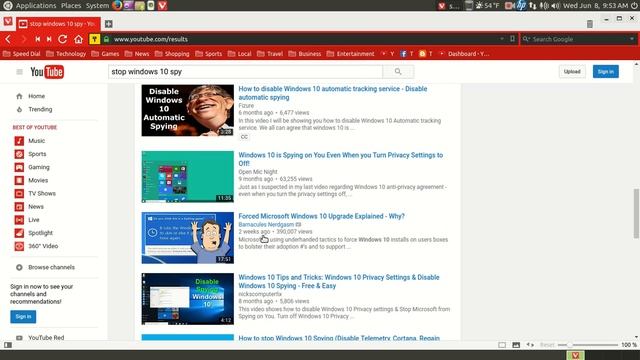Toggle the Vivaldi side panel icon in status bar
Image resolution: width=640 pixels, height=360 pixels.
(x=8, y=345)
